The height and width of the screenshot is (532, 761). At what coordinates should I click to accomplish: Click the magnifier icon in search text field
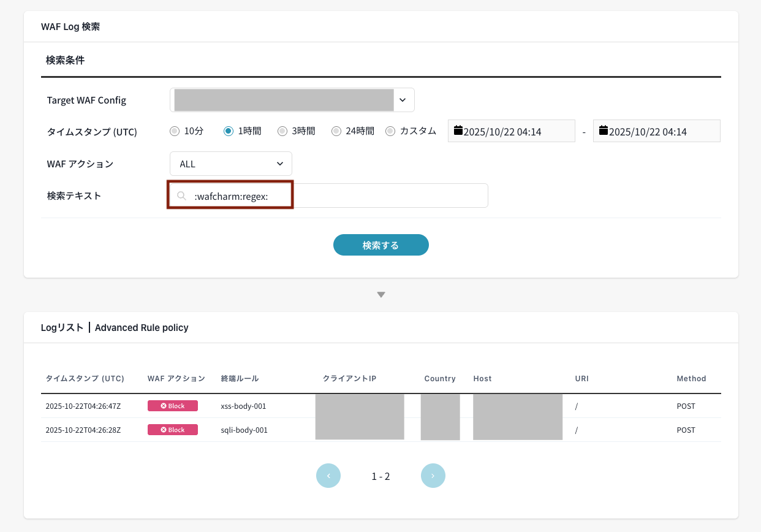[x=181, y=196]
